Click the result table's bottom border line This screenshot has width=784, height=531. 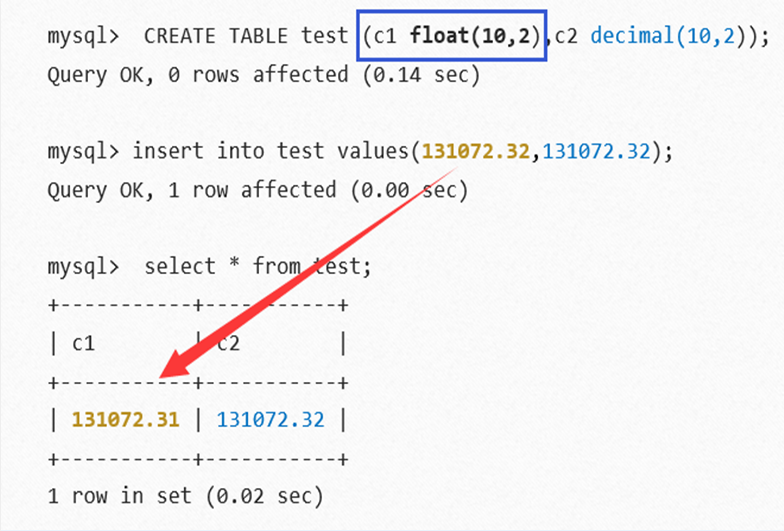tap(197, 458)
